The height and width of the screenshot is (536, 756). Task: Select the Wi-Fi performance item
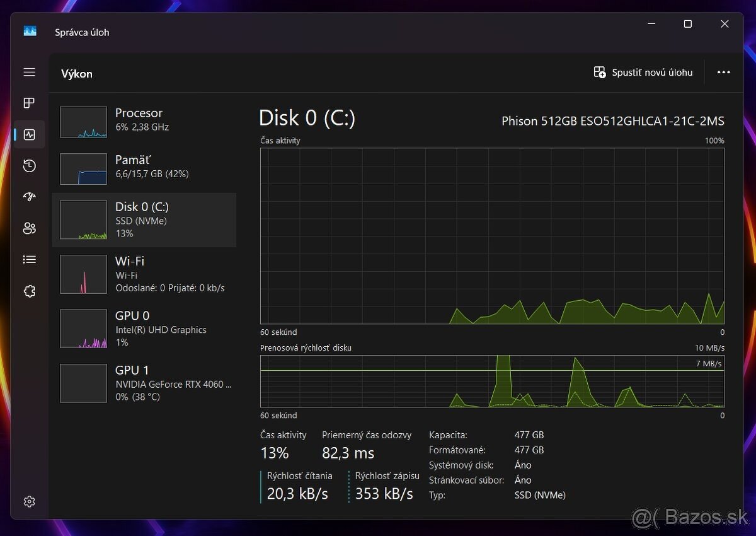pyautogui.click(x=144, y=274)
